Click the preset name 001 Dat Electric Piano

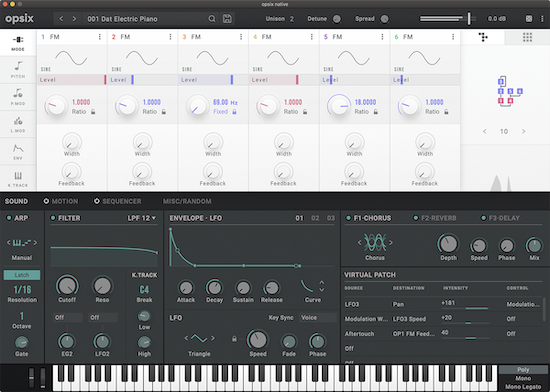pos(122,19)
